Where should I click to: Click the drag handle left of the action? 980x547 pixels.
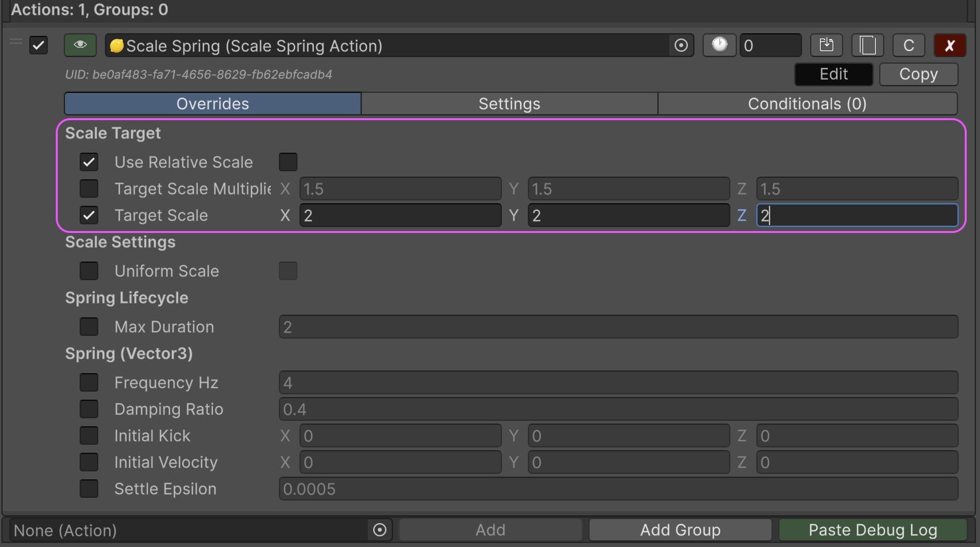pyautogui.click(x=16, y=42)
